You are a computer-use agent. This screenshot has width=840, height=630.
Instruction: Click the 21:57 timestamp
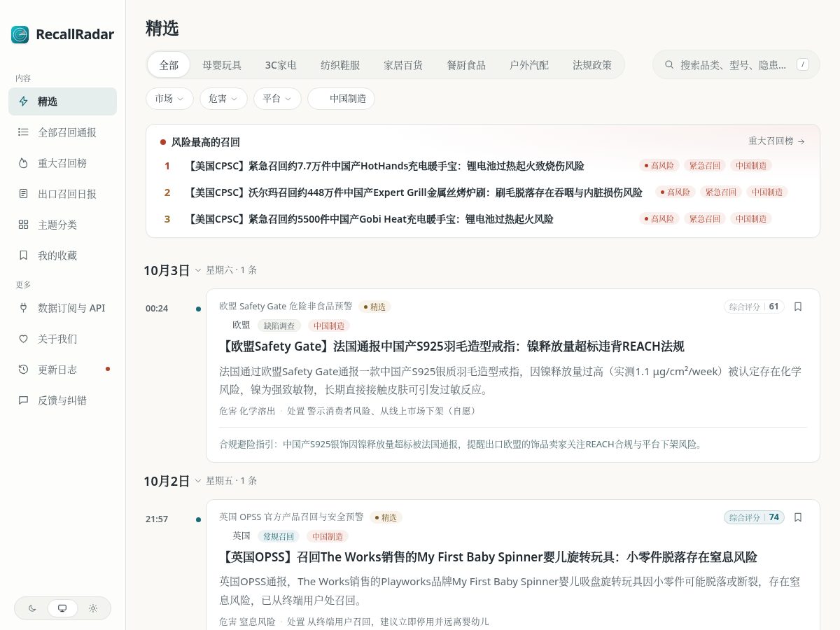coord(157,519)
